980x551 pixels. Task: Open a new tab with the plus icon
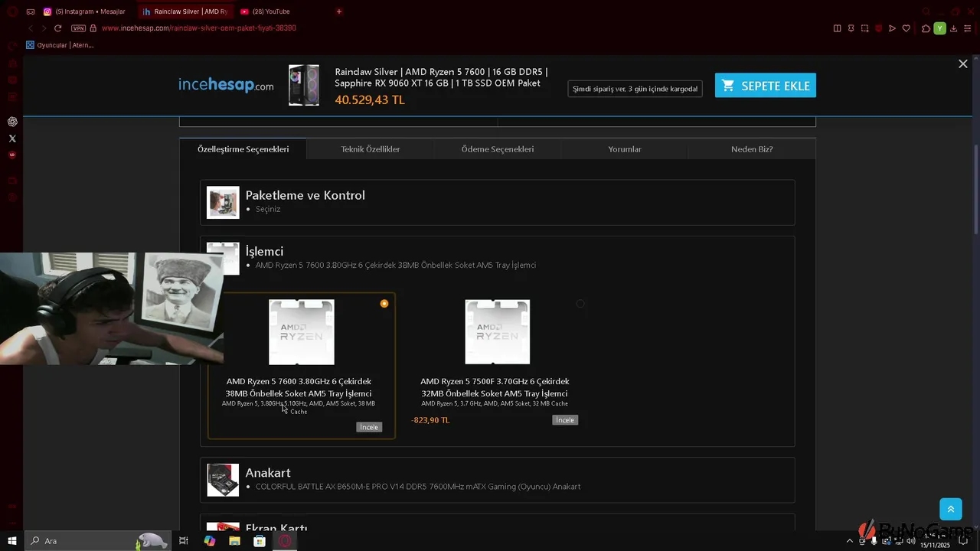(339, 11)
